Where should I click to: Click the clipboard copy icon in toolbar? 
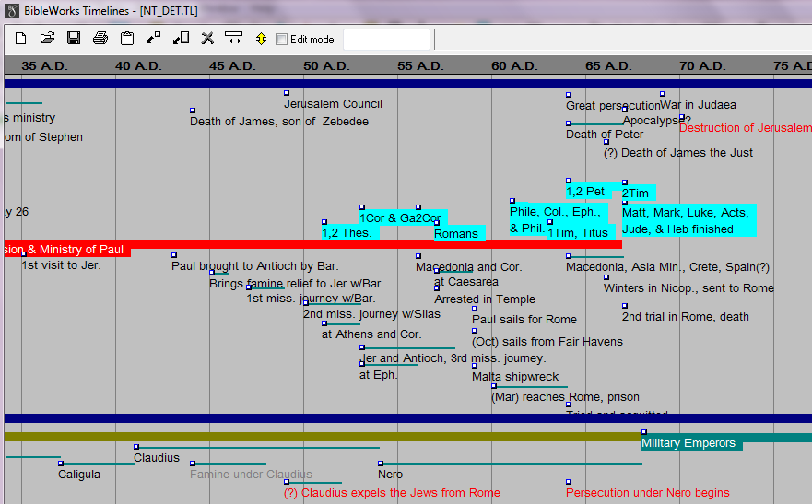coord(127,39)
